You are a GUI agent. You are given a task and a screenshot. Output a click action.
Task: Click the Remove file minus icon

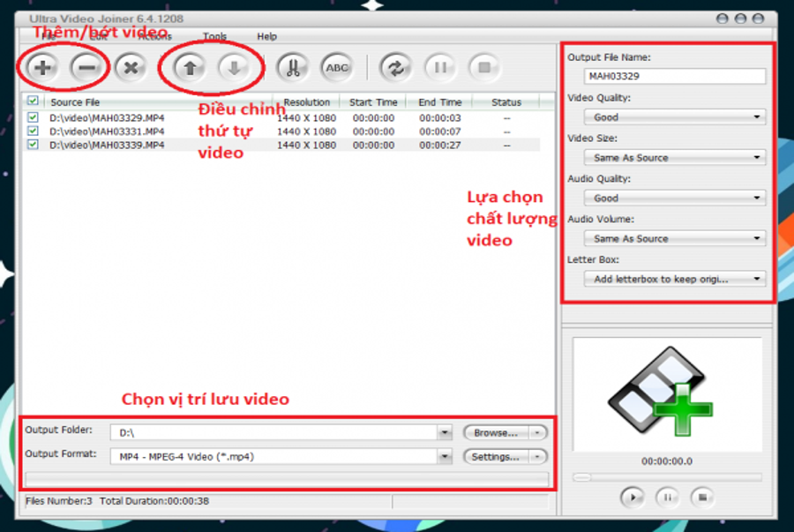86,67
